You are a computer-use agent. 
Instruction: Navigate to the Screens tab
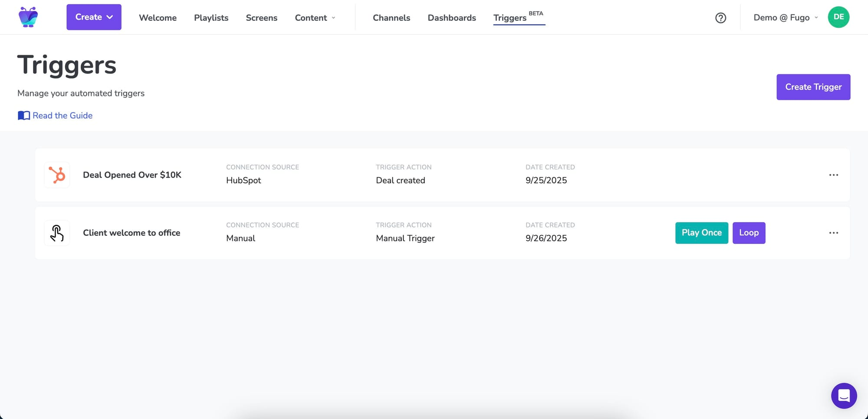tap(261, 18)
